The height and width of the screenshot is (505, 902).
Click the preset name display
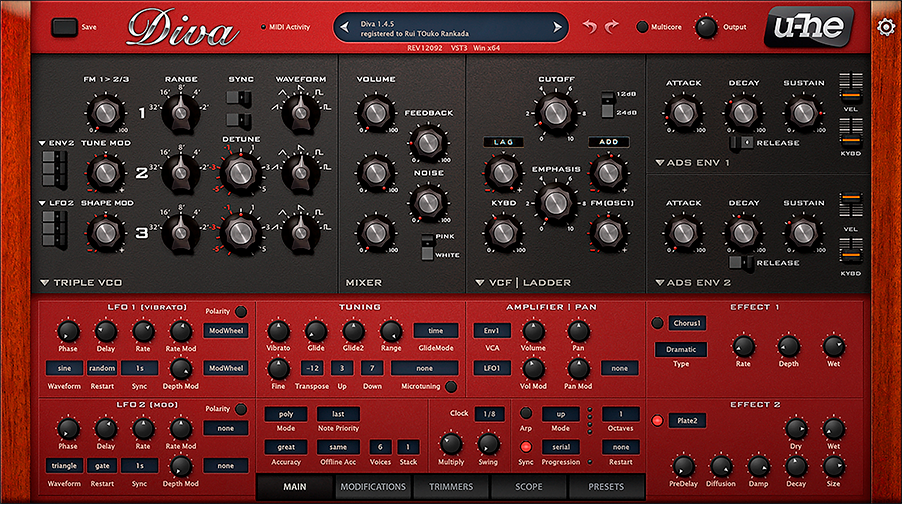coord(450,27)
